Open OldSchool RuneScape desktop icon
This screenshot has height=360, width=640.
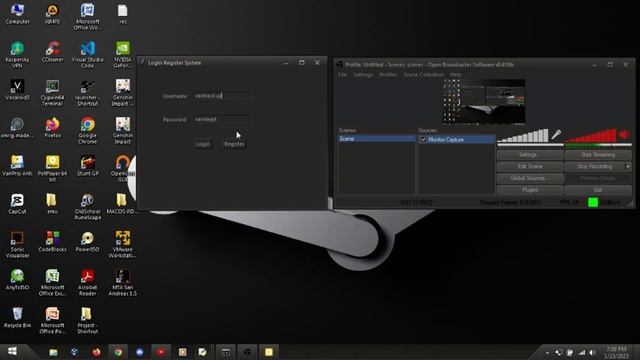coord(87,207)
